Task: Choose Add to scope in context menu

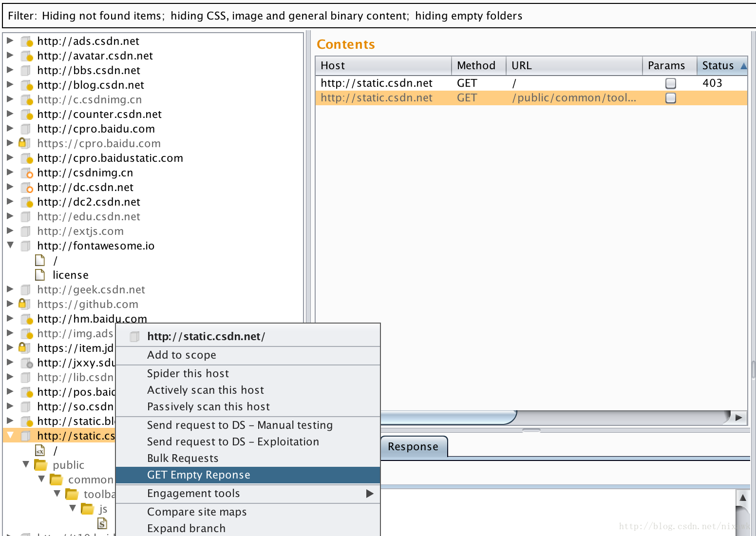Action: pyautogui.click(x=248, y=355)
